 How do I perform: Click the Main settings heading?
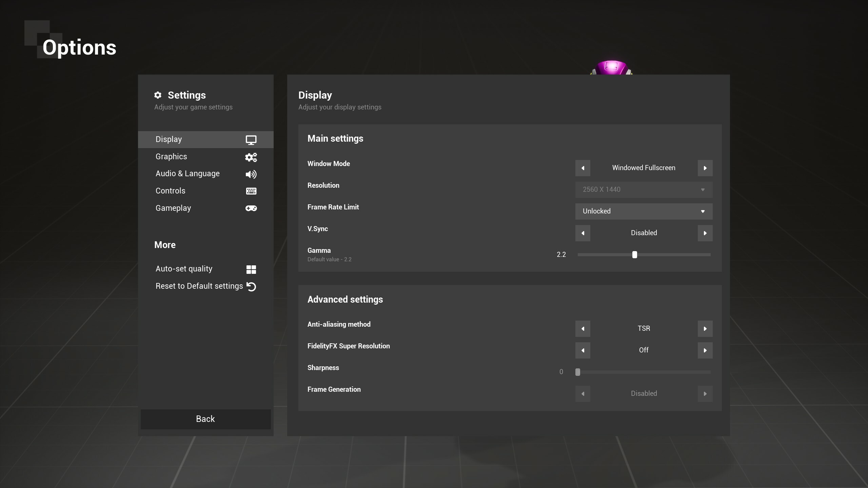pyautogui.click(x=335, y=139)
